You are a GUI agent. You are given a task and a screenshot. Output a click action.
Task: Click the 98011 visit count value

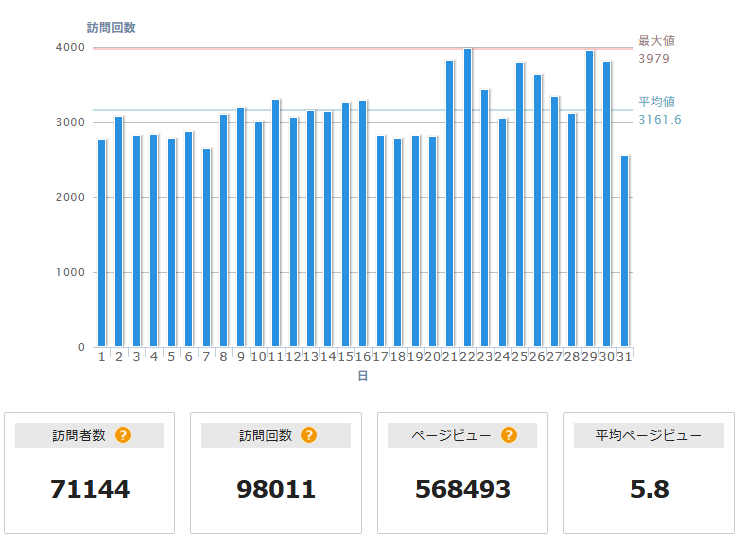pyautogui.click(x=276, y=489)
